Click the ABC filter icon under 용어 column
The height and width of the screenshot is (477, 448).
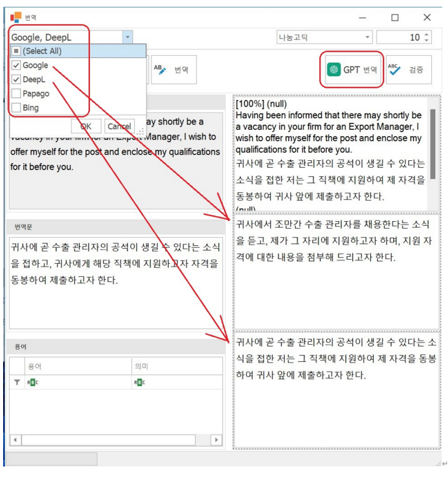coord(33,382)
